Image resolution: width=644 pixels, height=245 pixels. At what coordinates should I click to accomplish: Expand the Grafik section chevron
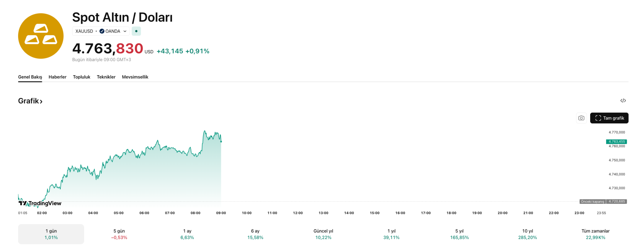coord(41,101)
